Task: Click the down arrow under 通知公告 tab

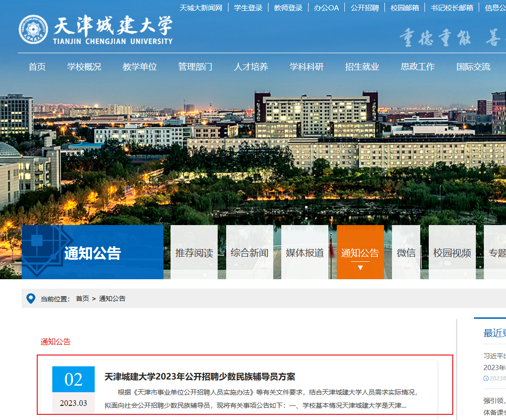Action: (x=360, y=268)
